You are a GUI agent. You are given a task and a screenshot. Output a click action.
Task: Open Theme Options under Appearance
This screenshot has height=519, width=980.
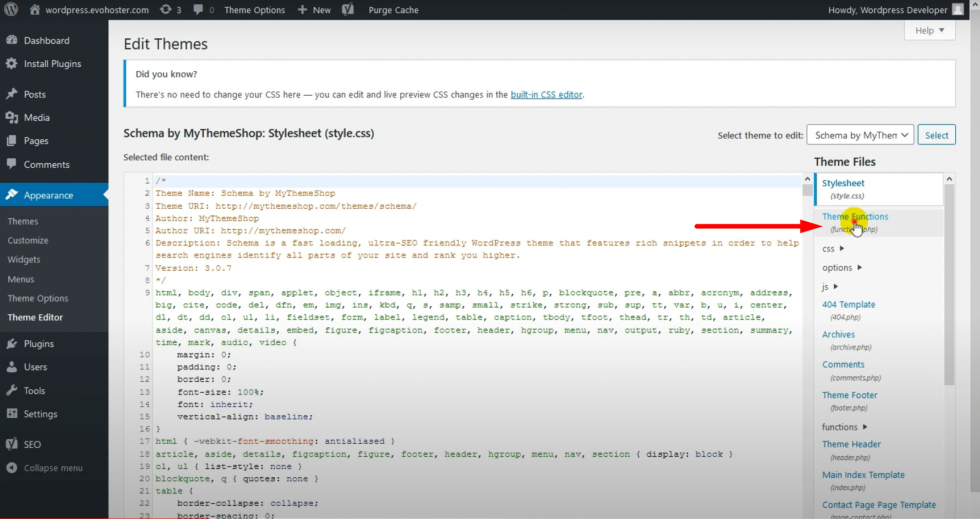[x=38, y=298]
